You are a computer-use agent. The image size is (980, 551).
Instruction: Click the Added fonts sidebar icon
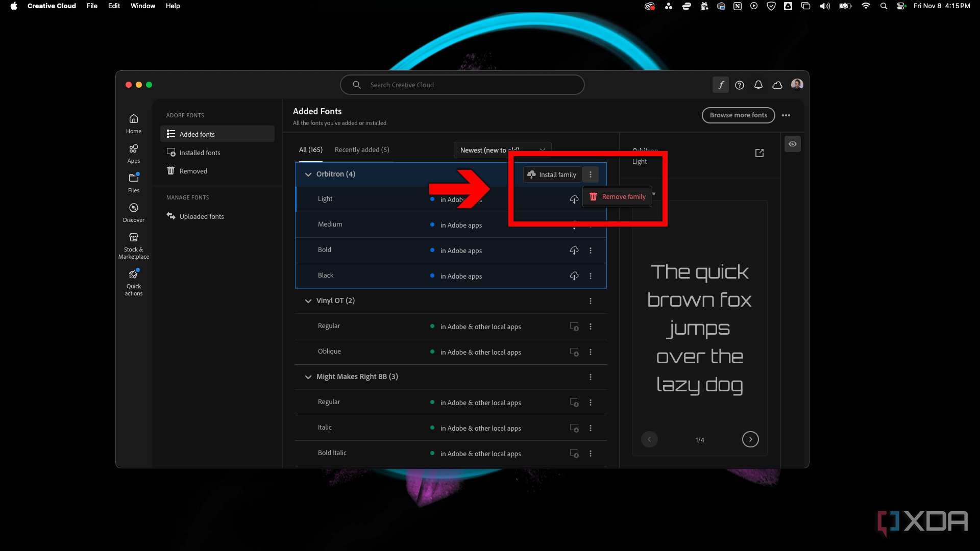tap(171, 134)
